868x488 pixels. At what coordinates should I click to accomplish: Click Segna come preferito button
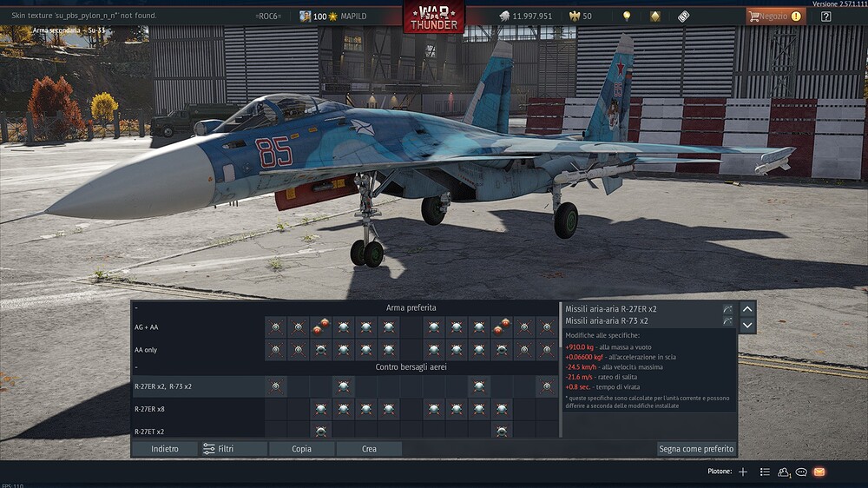point(696,449)
